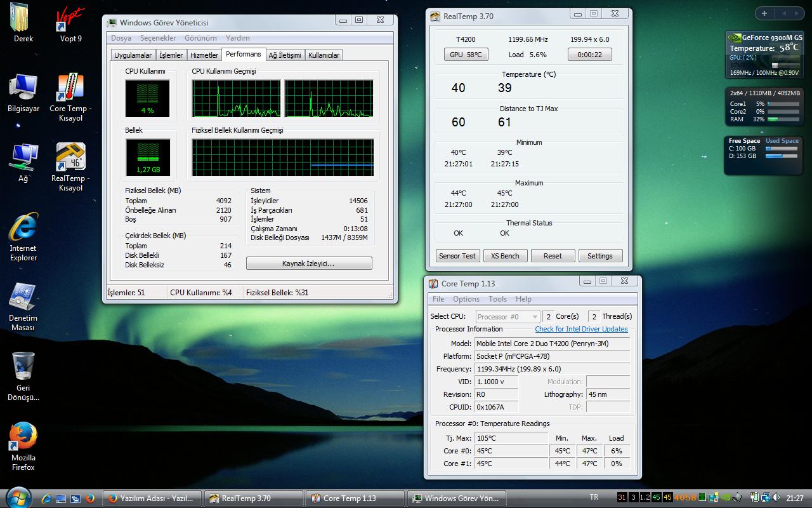The image size is (812, 508).
Task: Select the Geri Dönüşüm recycle bin icon
Action: (x=23, y=377)
